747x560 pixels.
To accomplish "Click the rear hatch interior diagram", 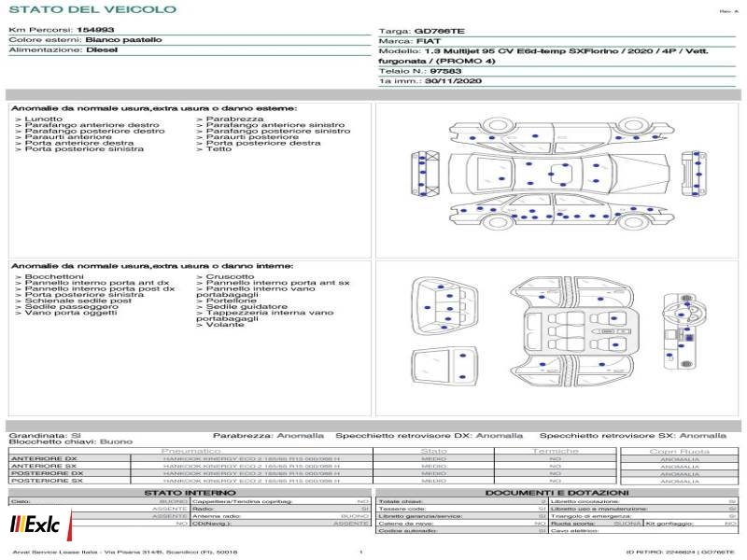I will (x=444, y=304).
